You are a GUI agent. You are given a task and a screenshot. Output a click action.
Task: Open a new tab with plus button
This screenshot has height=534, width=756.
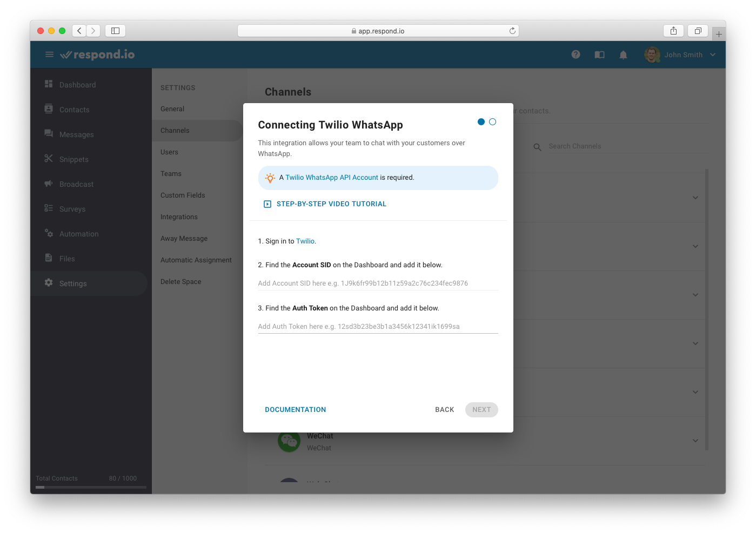click(x=719, y=34)
